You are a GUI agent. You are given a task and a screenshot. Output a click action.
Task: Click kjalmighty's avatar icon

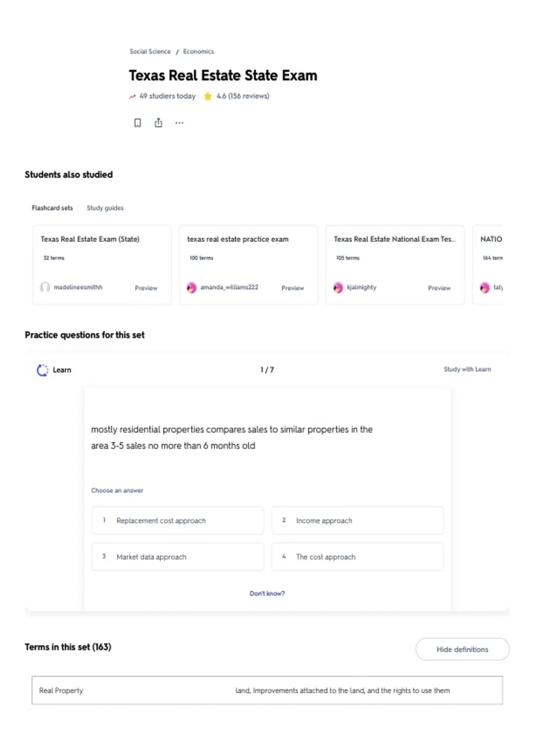(338, 287)
